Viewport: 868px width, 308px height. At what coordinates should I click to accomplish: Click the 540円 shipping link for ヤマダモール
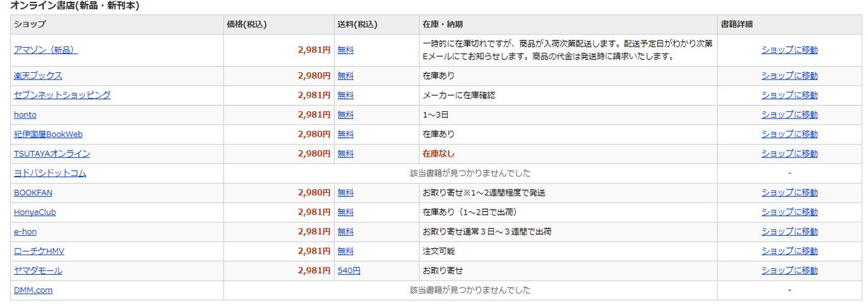click(x=349, y=270)
